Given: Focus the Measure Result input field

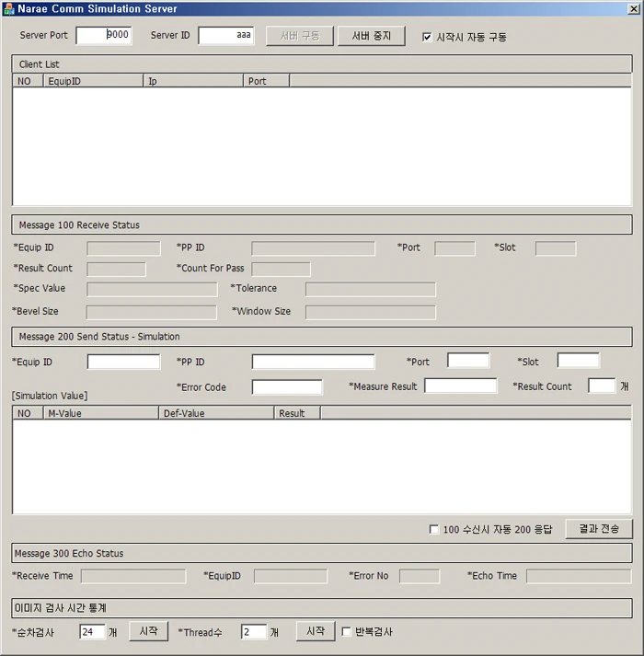Looking at the screenshot, I should (461, 386).
